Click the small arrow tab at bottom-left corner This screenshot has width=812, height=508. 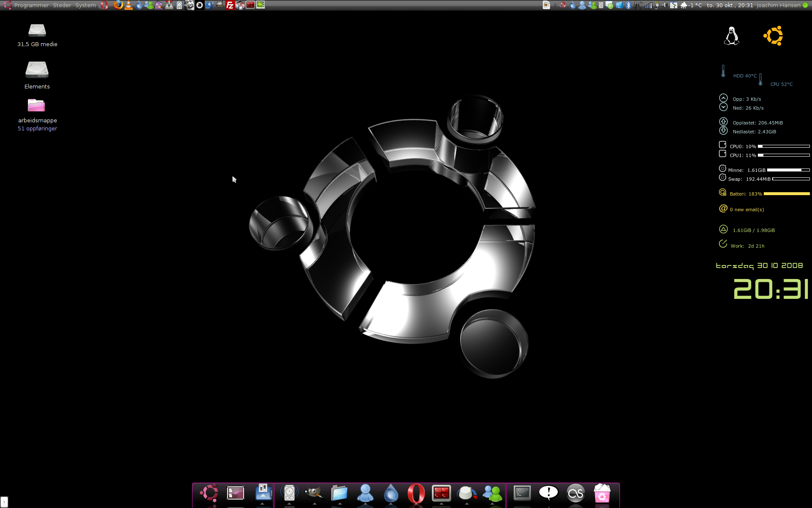4,502
